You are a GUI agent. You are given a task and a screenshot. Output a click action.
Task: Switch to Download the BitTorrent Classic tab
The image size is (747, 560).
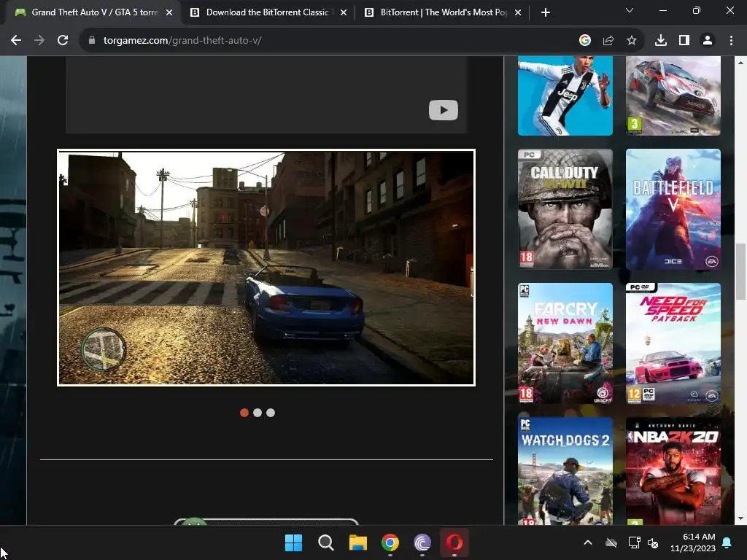click(x=268, y=12)
